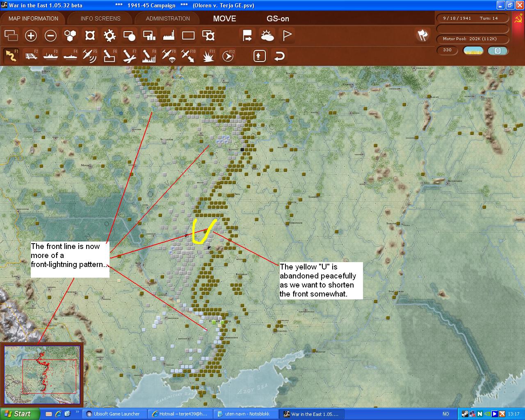This screenshot has width=525, height=420.
Task: Select Rail mode (F2)
Action: [31, 55]
